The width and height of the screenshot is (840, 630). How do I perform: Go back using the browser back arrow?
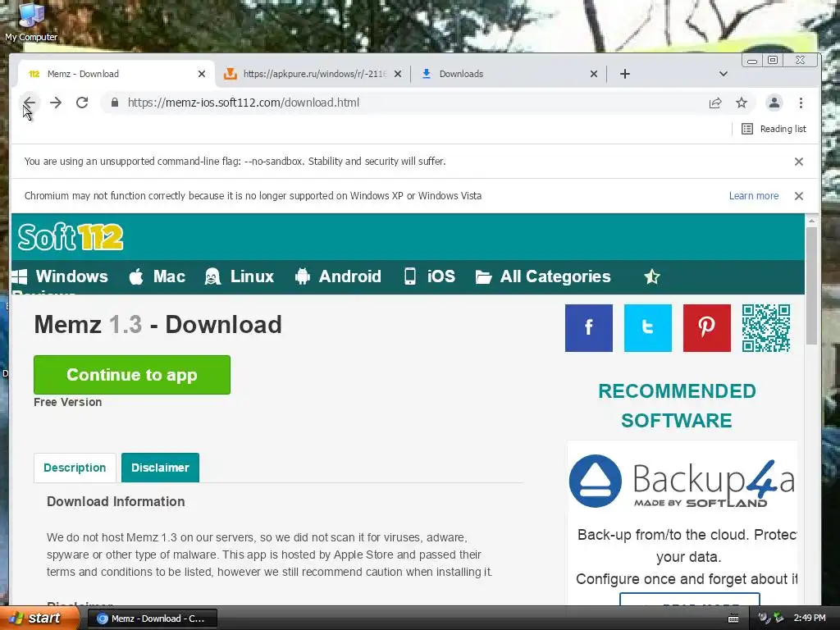(30, 103)
